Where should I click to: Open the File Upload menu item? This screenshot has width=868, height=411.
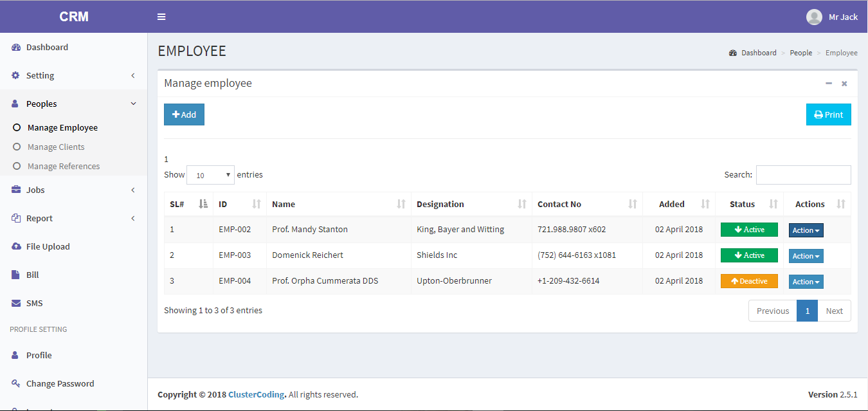point(73,247)
